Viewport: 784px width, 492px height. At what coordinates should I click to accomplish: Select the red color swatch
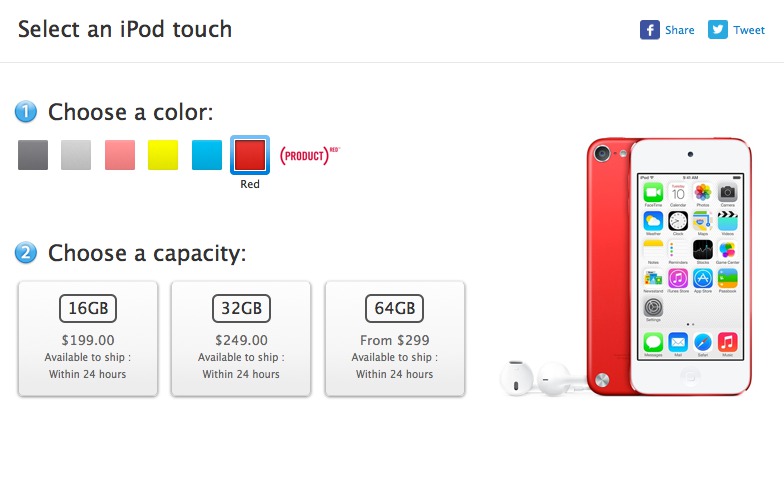click(x=250, y=155)
